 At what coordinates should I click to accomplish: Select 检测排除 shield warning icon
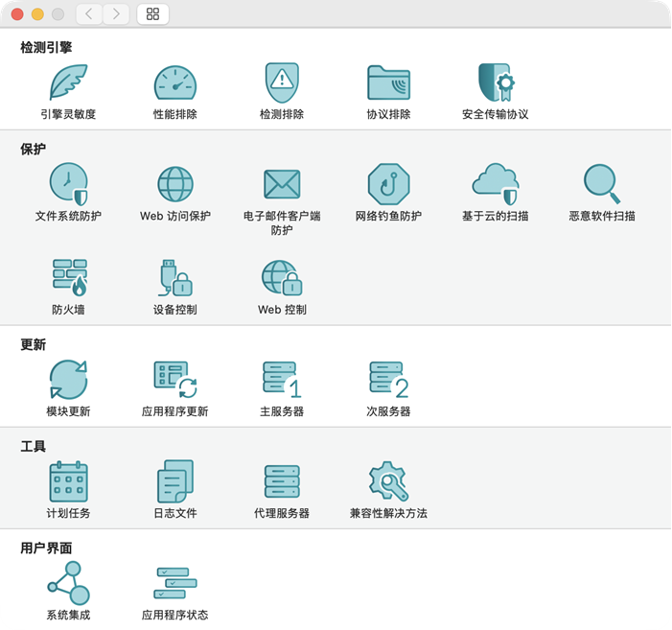tap(282, 82)
